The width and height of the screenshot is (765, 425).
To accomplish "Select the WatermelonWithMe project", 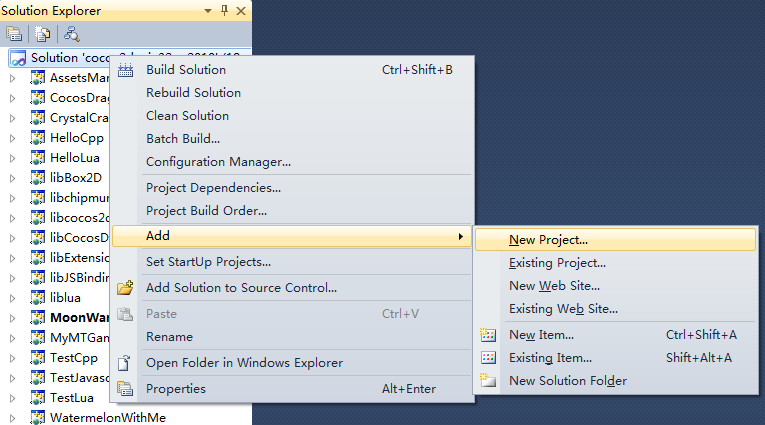I will 108,418.
